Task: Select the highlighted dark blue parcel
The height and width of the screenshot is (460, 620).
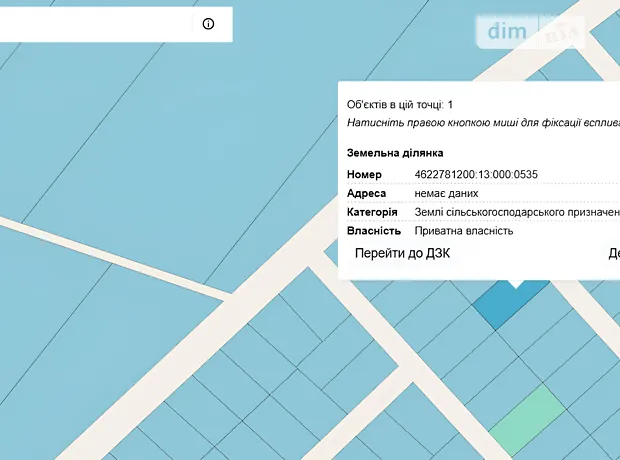Action: [x=509, y=304]
